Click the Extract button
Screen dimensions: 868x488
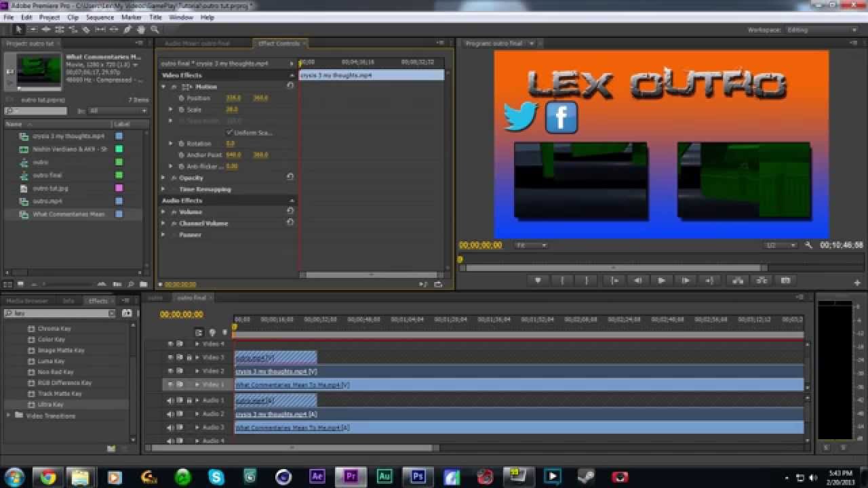[761, 280]
